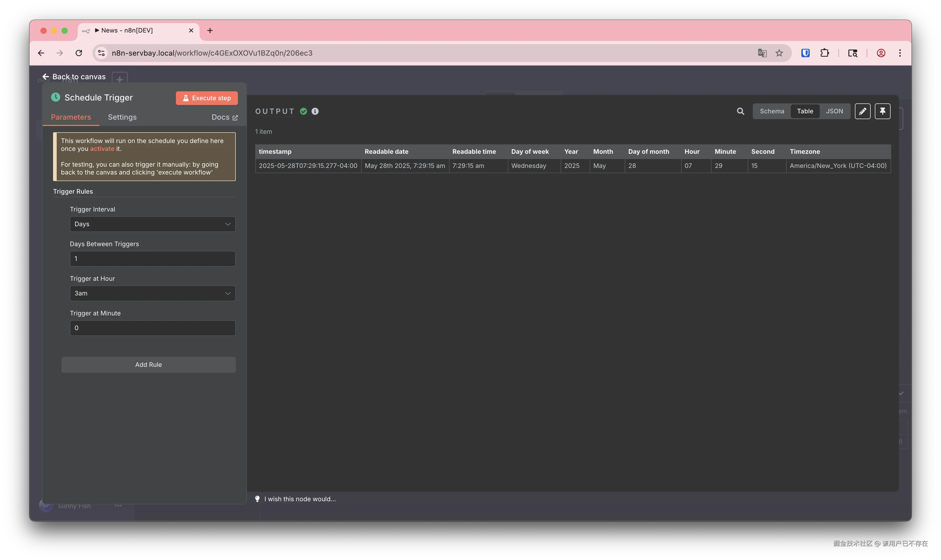The image size is (941, 560).
Task: Click the translate page icon
Action: tap(762, 53)
